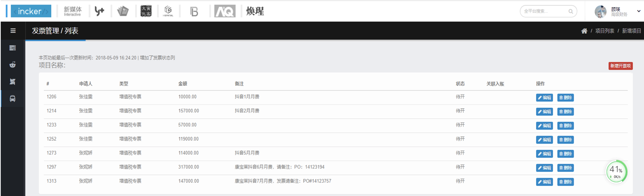Edit invoice row 1233
Image resolution: width=644 pixels, height=196 pixels.
544,126
